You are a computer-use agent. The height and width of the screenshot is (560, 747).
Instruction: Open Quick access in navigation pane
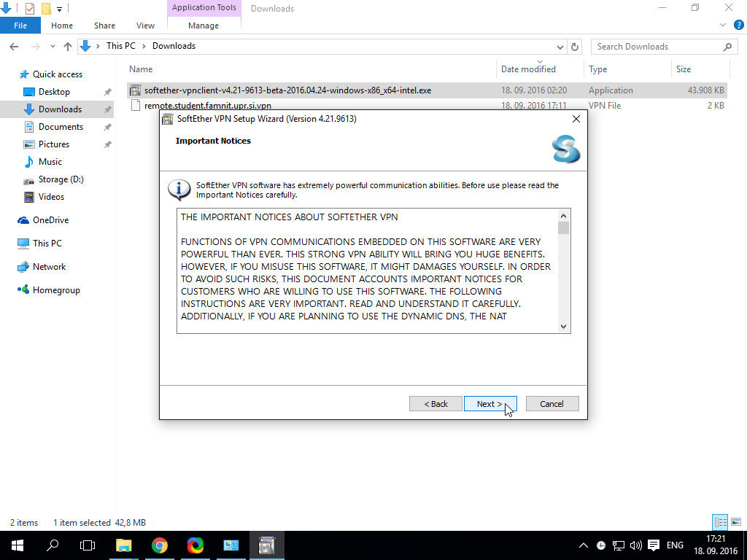point(57,74)
